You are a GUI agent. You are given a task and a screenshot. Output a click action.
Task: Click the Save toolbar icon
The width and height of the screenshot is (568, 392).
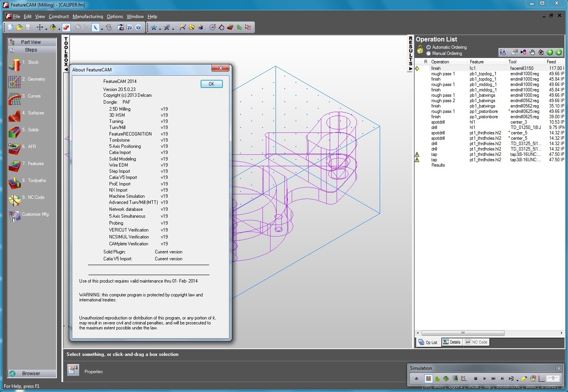(28, 28)
